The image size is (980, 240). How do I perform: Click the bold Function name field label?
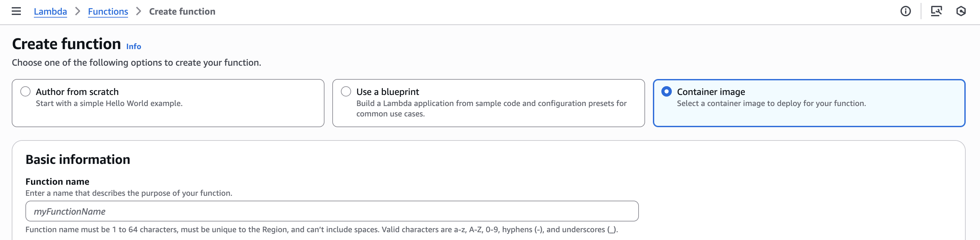coord(57,181)
